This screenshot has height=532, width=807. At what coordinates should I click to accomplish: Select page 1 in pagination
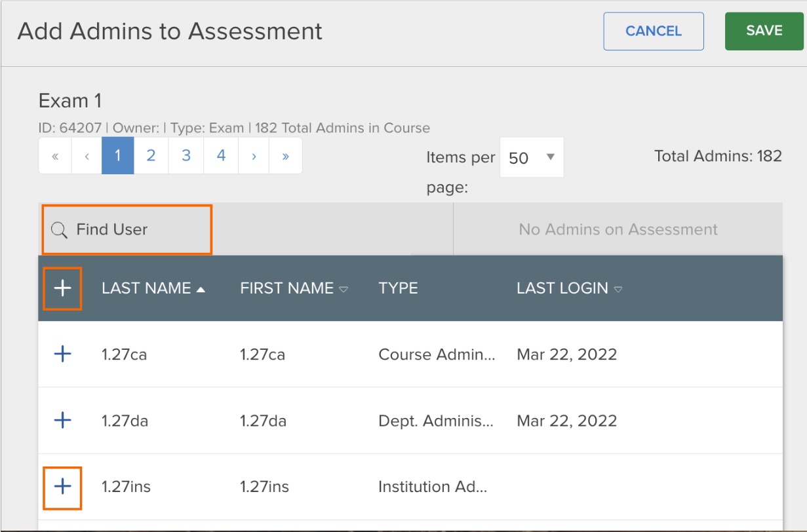pyautogui.click(x=118, y=156)
